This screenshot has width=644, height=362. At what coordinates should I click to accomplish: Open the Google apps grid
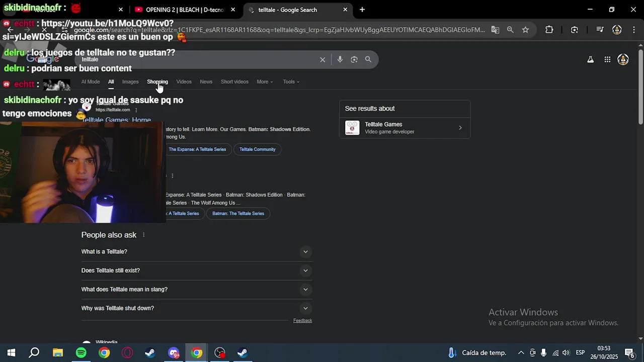coord(607,60)
